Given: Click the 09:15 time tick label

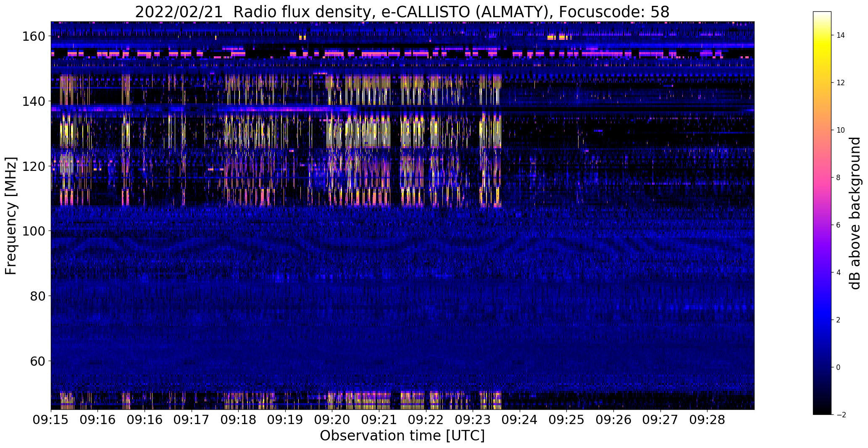Looking at the screenshot, I should coord(51,420).
